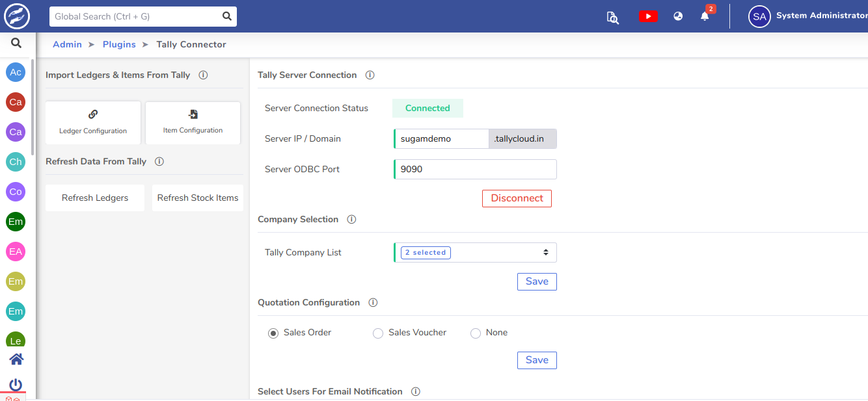Open Ledger Configuration tile
Image resolution: width=868 pixels, height=401 pixels.
tap(93, 122)
